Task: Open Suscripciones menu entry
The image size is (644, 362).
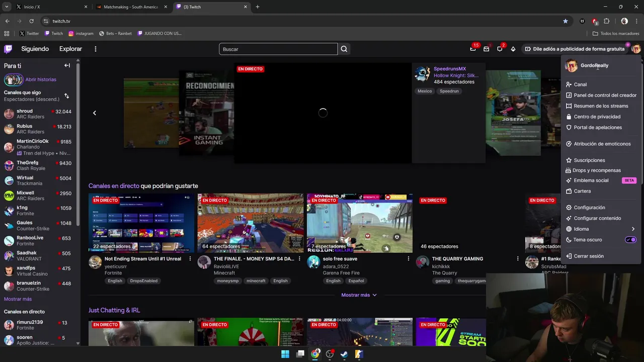Action: point(601,160)
